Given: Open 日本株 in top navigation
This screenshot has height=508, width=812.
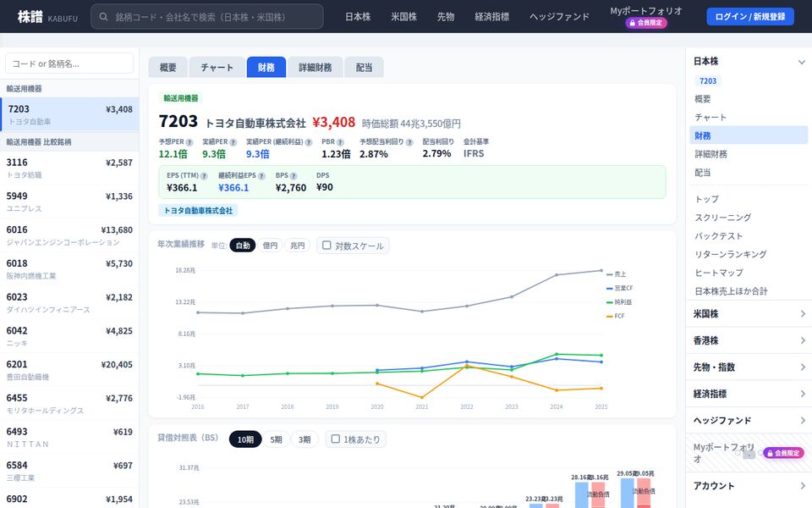Looking at the screenshot, I should coord(358,17).
